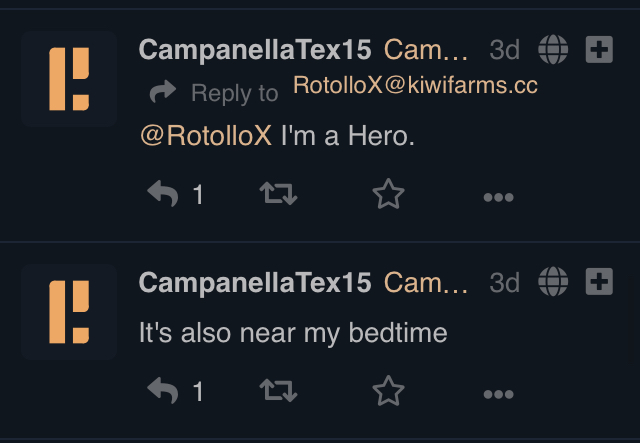This screenshot has height=443, width=640.
Task: Open CampanellaTex15 avatar on second post
Action: (x=69, y=312)
